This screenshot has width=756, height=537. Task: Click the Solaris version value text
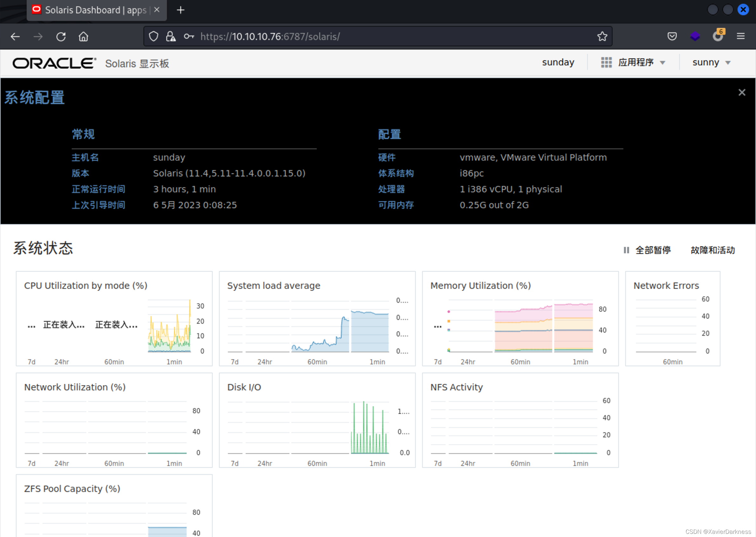[229, 173]
